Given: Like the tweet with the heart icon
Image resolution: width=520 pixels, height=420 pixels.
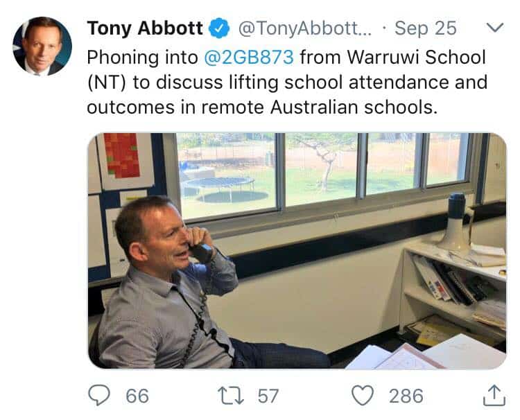Looking at the screenshot, I should coord(363,396).
